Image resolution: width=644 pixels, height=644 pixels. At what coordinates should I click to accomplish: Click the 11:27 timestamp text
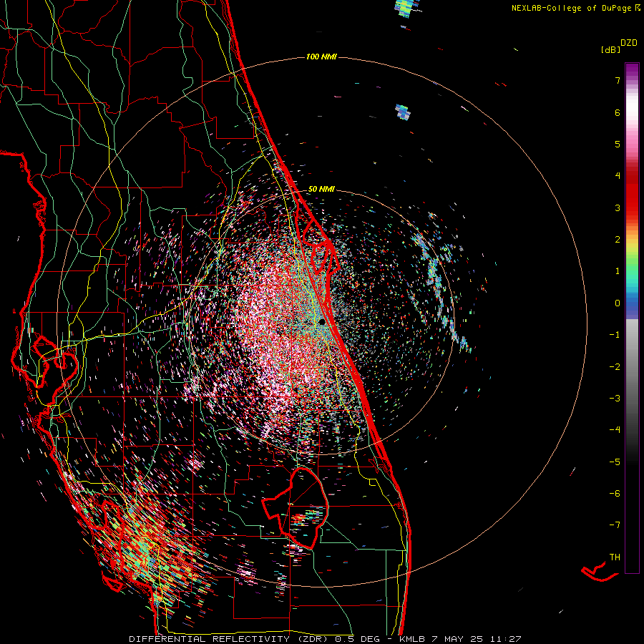[x=506, y=639]
